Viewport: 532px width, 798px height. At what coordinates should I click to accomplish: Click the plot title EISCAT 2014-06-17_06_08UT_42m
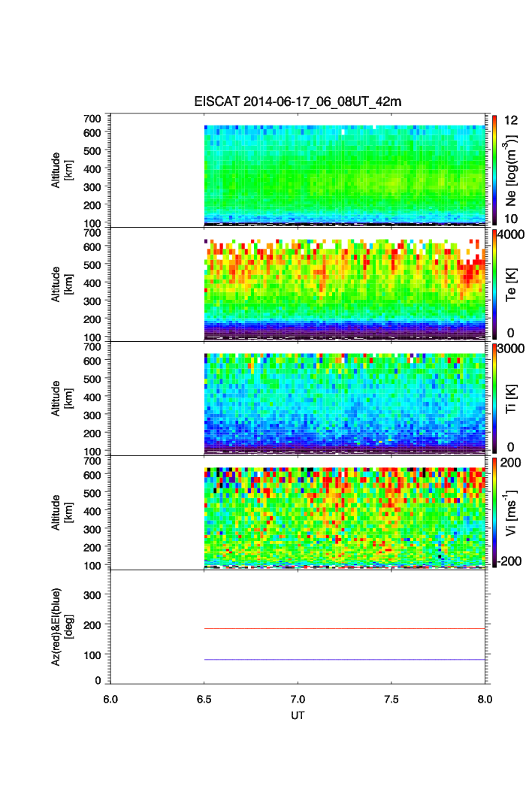click(298, 101)
